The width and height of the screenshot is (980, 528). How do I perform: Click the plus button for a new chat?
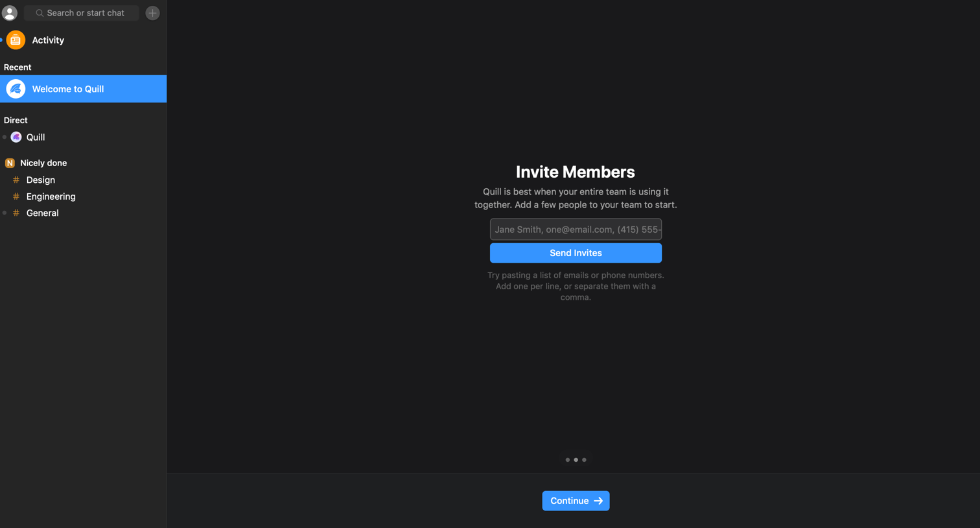pyautogui.click(x=152, y=13)
